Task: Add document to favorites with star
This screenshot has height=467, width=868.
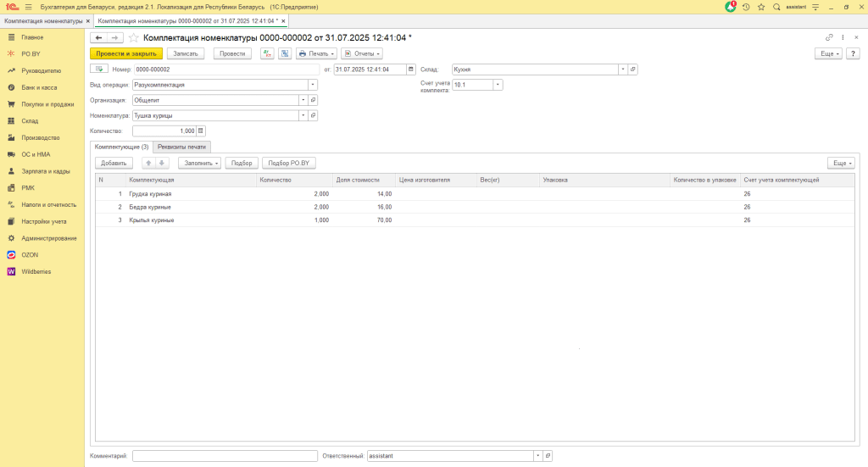Action: (x=133, y=37)
